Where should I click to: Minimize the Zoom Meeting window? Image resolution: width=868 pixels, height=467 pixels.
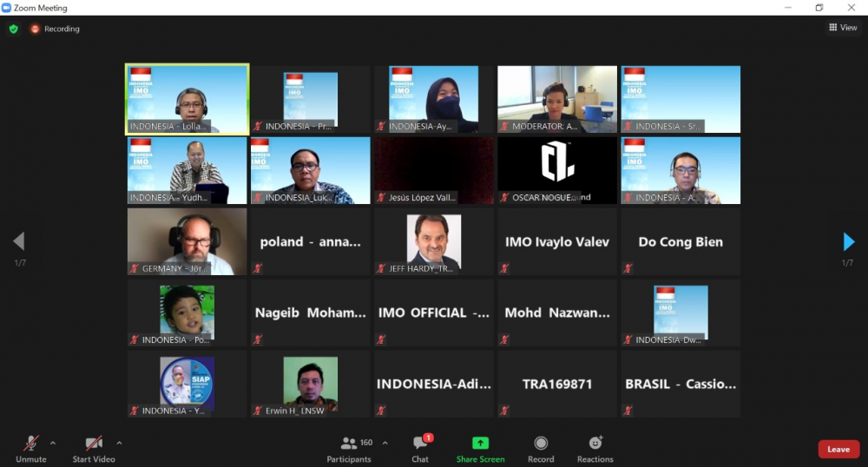(788, 8)
